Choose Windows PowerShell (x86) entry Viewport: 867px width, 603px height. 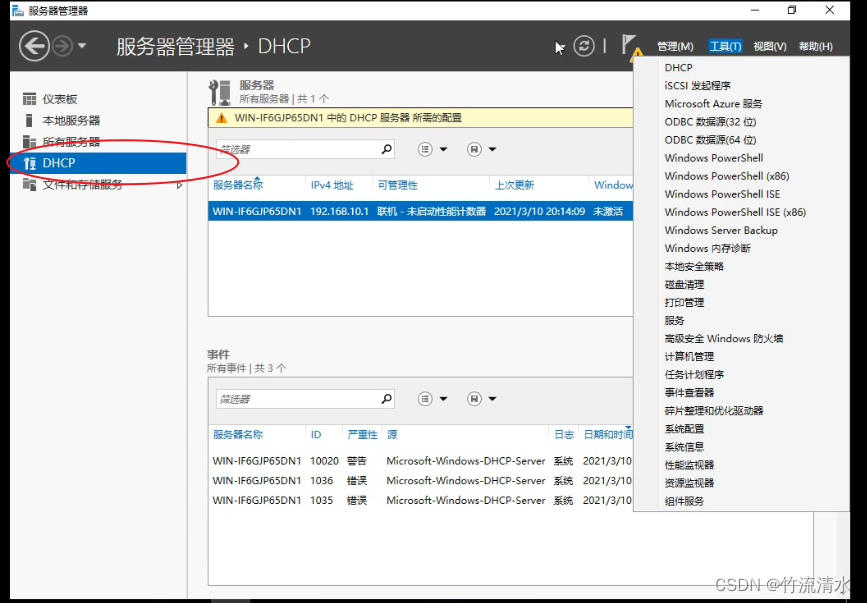[x=727, y=176]
